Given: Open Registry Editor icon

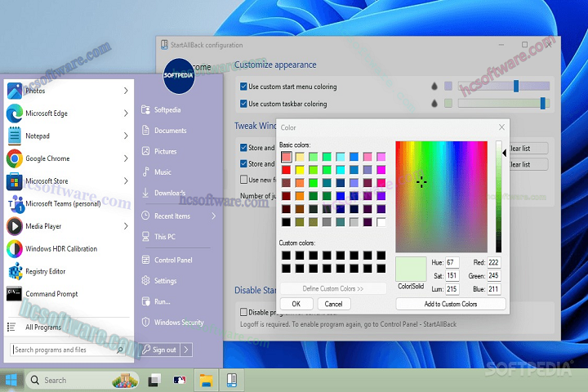Looking at the screenshot, I should 15,271.
